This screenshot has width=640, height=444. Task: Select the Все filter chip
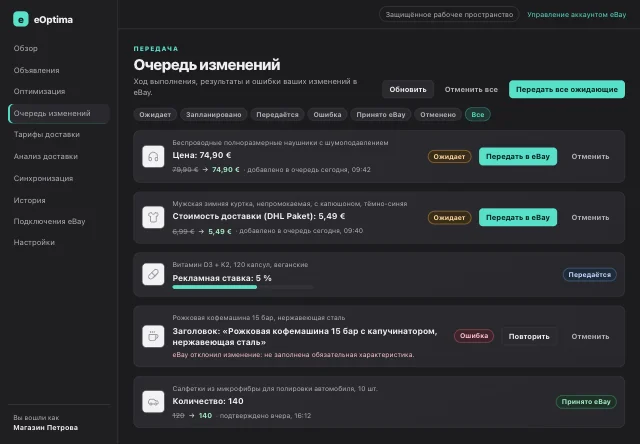click(478, 115)
